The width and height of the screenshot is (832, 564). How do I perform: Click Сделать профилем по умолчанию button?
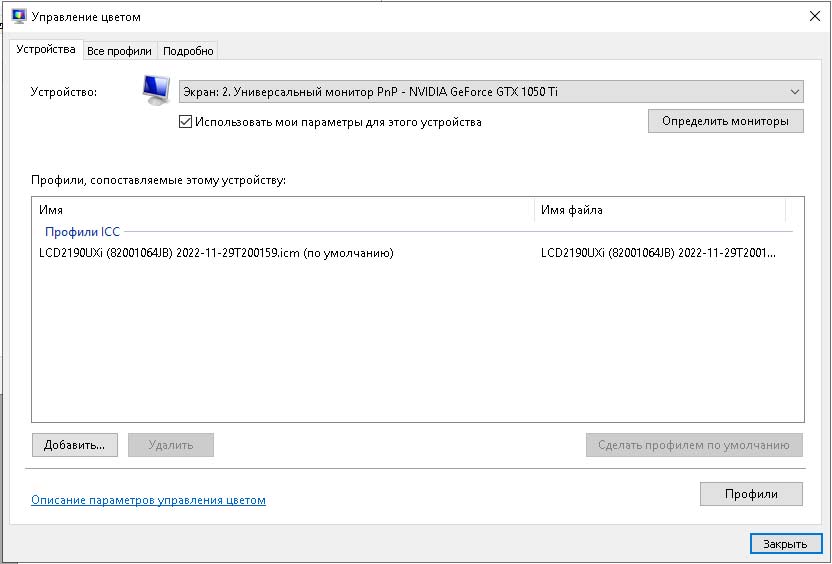tap(694, 445)
